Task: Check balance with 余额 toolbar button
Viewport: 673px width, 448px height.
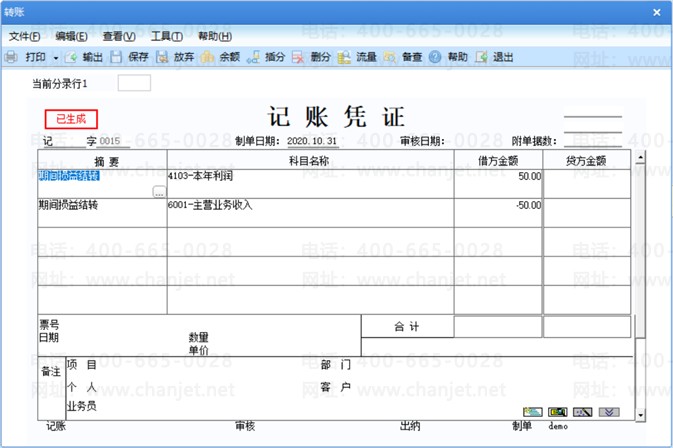Action: (221, 57)
